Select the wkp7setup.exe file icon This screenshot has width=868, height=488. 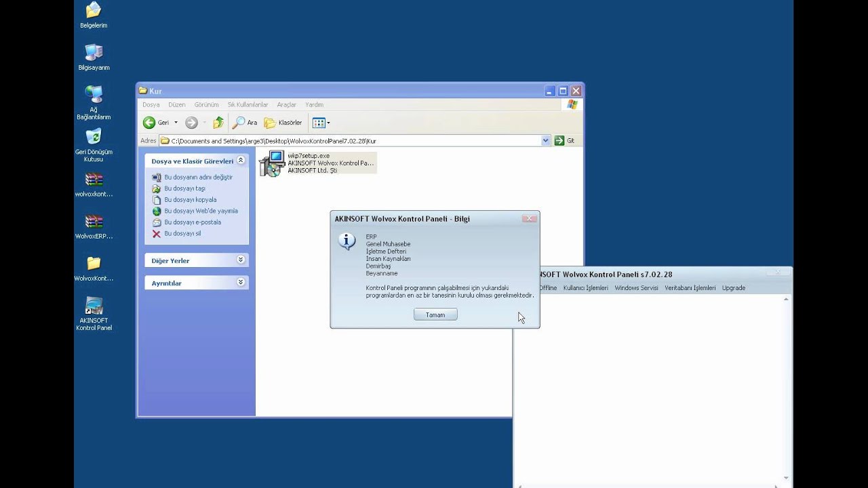tap(271, 163)
